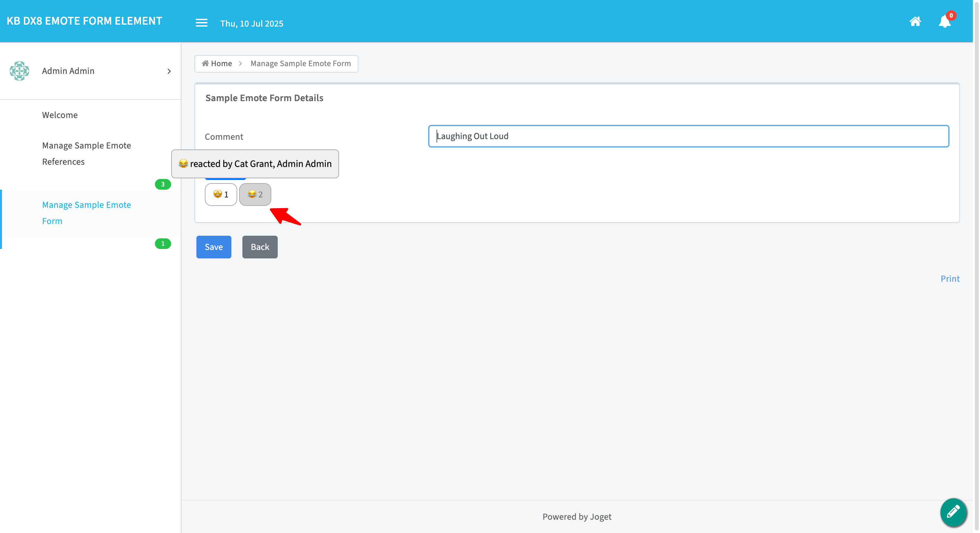
Task: Click the Save button
Action: [214, 247]
